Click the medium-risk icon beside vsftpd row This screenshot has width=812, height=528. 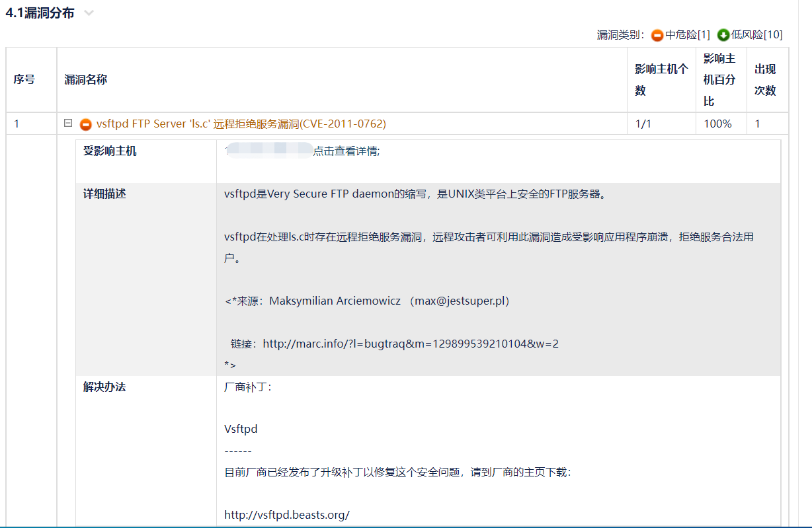pyautogui.click(x=86, y=124)
